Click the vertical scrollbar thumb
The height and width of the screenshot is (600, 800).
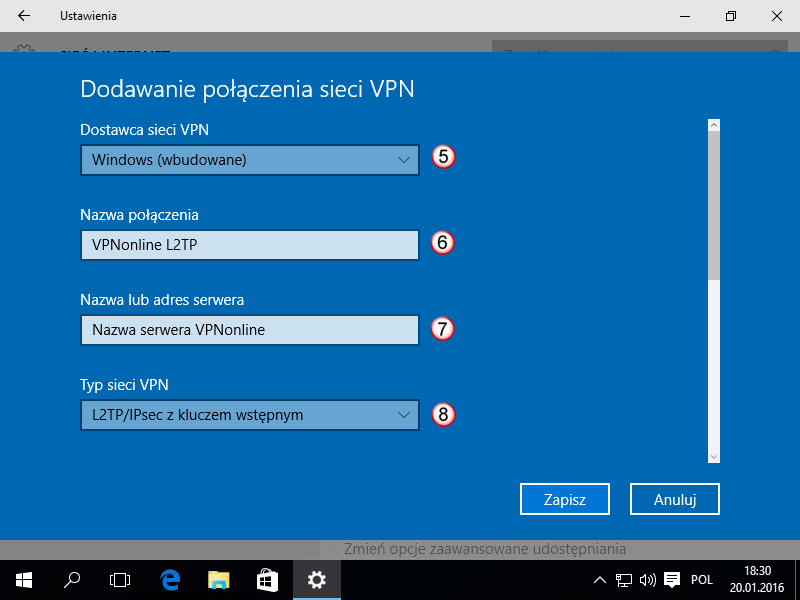[714, 205]
